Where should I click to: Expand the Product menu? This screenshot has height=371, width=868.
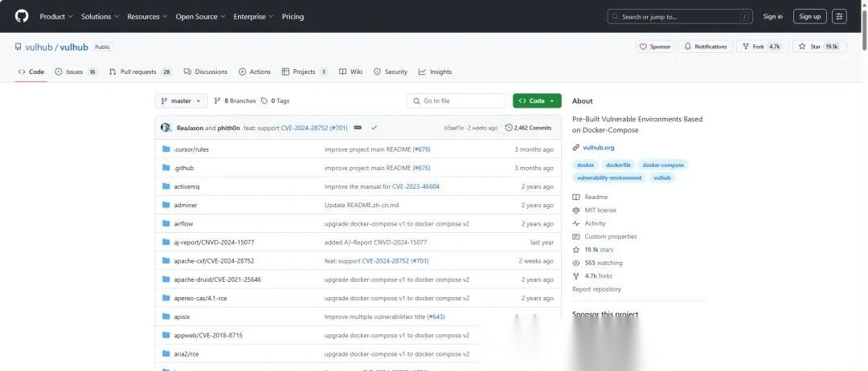[56, 17]
